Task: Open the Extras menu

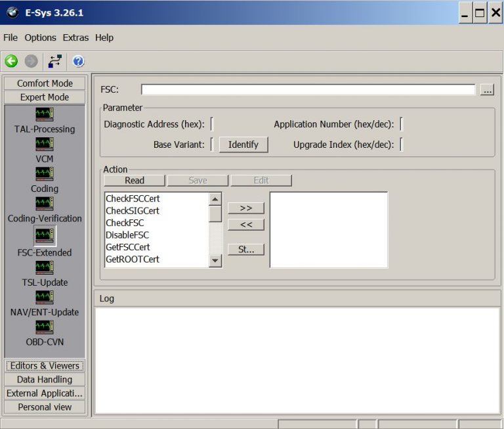Action: [76, 37]
